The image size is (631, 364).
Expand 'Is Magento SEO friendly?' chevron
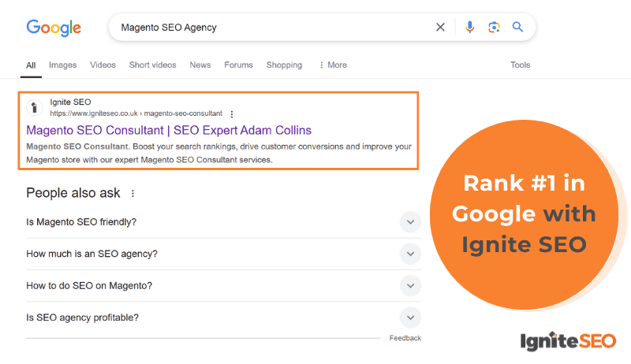pos(410,221)
